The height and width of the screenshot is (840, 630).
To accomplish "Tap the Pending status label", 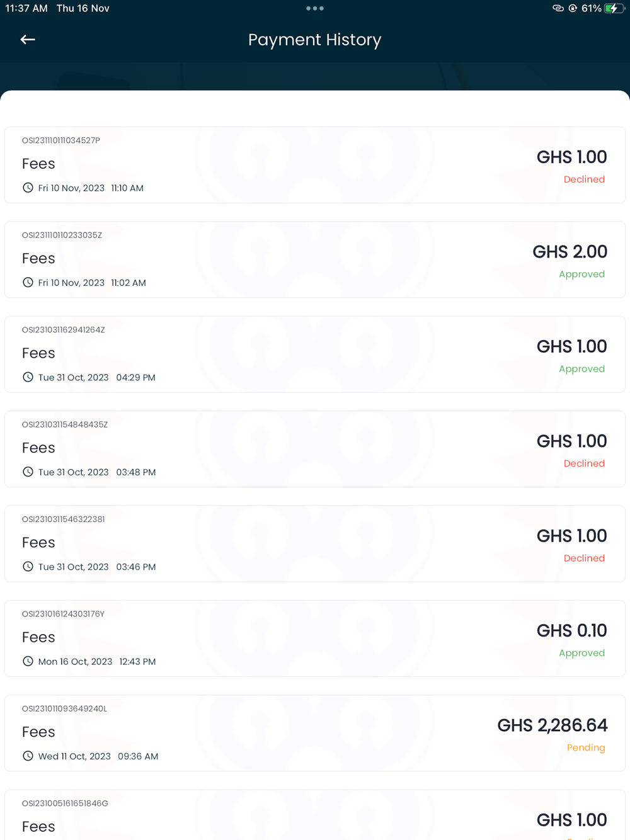I will click(586, 747).
